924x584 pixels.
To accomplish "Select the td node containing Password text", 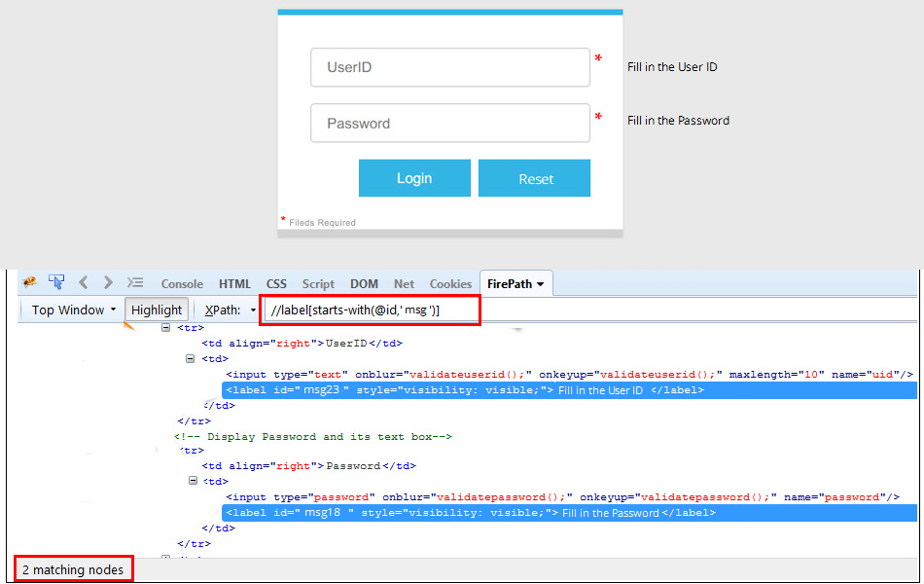I will 308,466.
